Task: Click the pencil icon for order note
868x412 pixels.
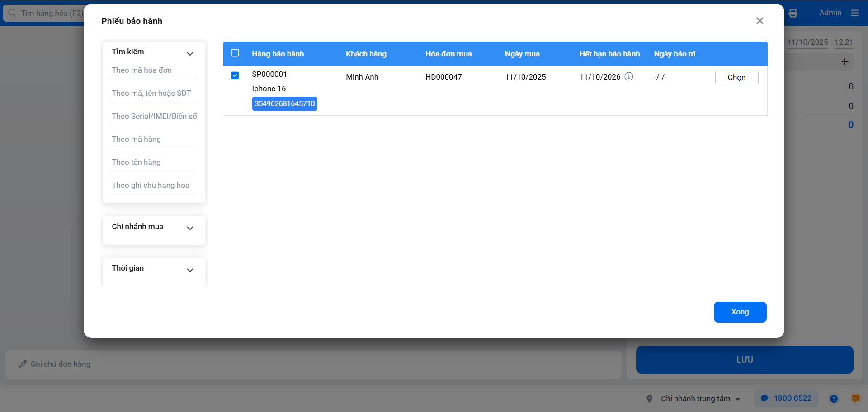Action: coord(23,364)
